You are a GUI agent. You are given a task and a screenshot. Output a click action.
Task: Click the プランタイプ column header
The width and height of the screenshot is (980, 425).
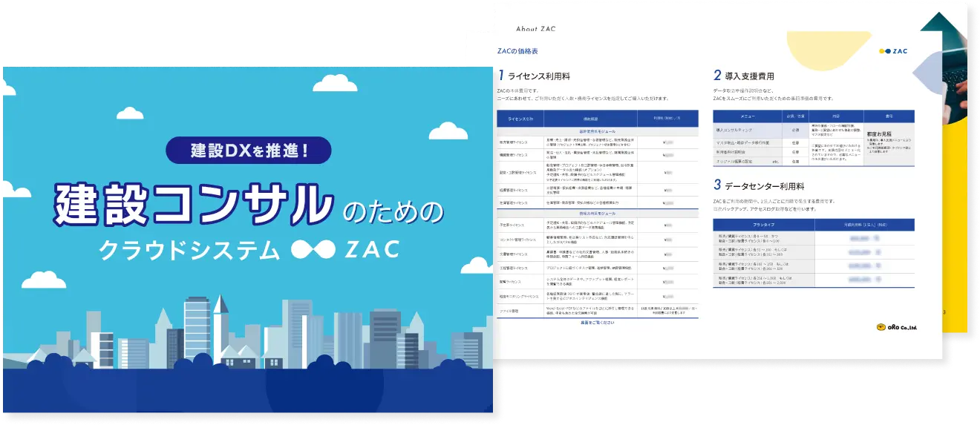763,225
